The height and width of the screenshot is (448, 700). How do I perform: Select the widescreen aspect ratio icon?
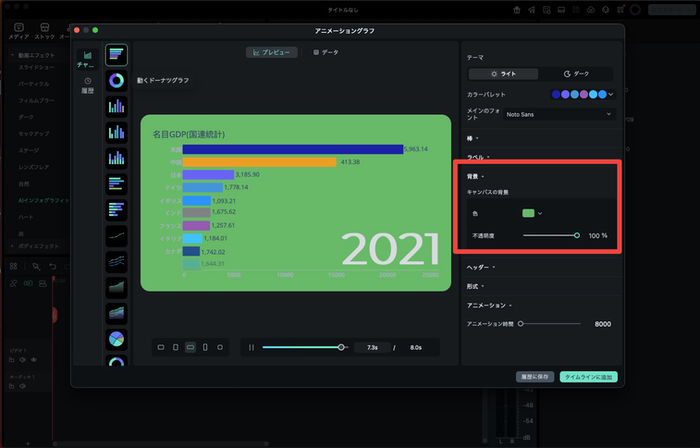pyautogui.click(x=190, y=347)
